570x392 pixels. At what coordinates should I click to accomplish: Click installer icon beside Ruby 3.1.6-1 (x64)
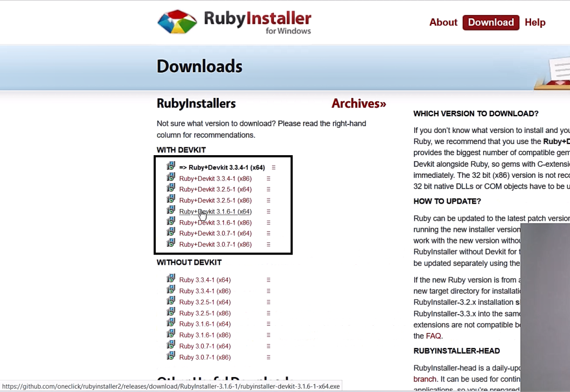171,324
